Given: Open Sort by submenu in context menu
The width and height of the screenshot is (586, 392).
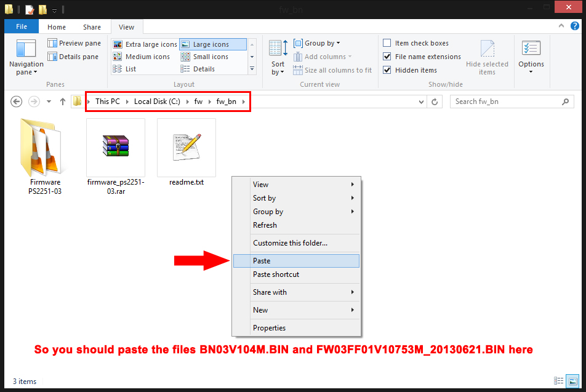Looking at the screenshot, I should pyautogui.click(x=296, y=198).
